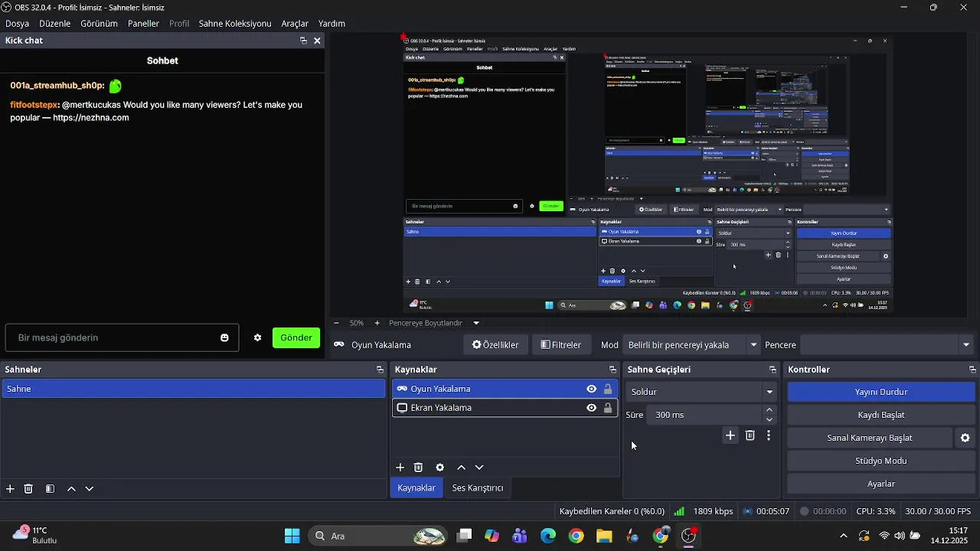Add a new source in Kaynaklar

(400, 467)
